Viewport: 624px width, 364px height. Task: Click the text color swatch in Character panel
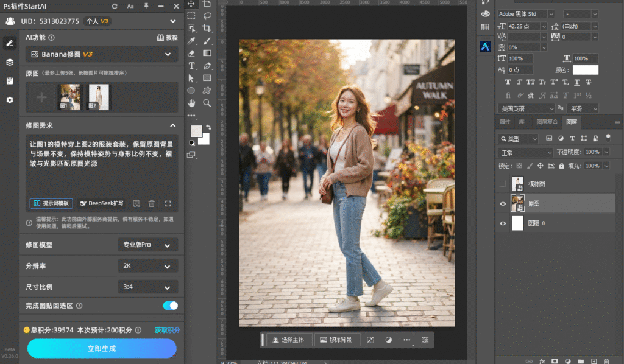(x=586, y=70)
